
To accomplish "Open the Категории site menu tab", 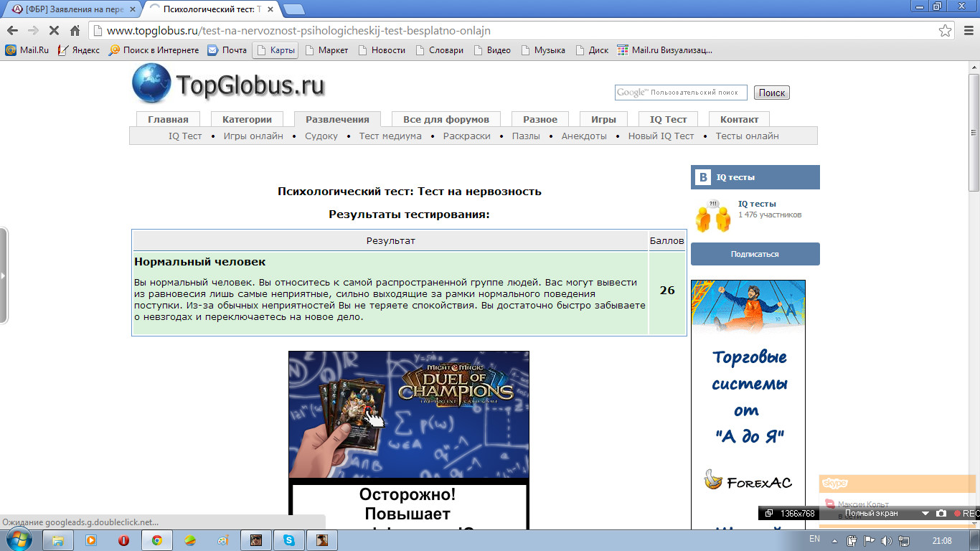I will coord(247,119).
